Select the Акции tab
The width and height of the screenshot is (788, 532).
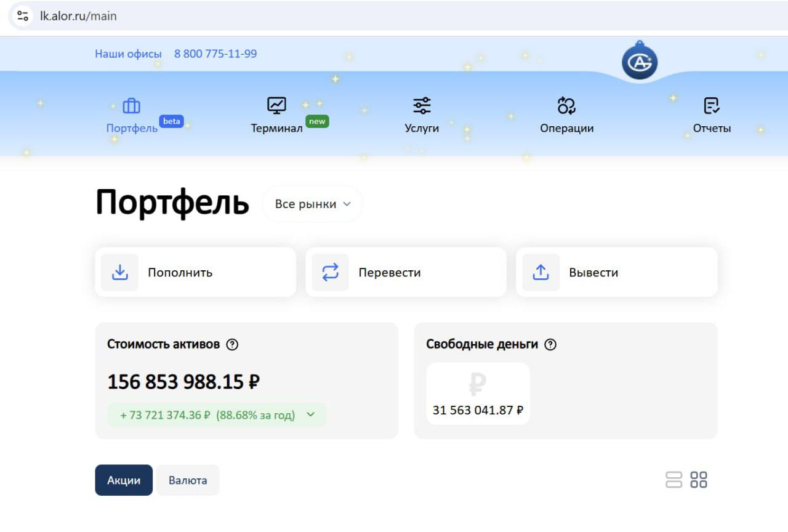124,480
